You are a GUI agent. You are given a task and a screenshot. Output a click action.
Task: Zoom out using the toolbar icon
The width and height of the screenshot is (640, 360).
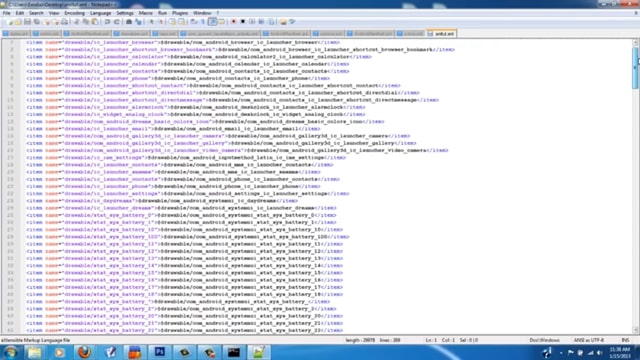tap(161, 22)
